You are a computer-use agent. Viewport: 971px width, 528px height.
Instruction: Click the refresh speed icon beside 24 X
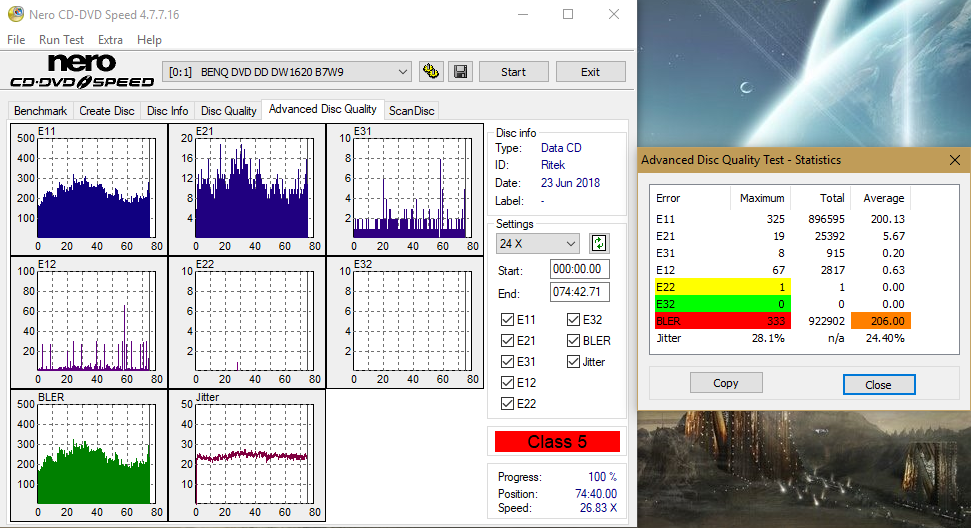[x=599, y=243]
